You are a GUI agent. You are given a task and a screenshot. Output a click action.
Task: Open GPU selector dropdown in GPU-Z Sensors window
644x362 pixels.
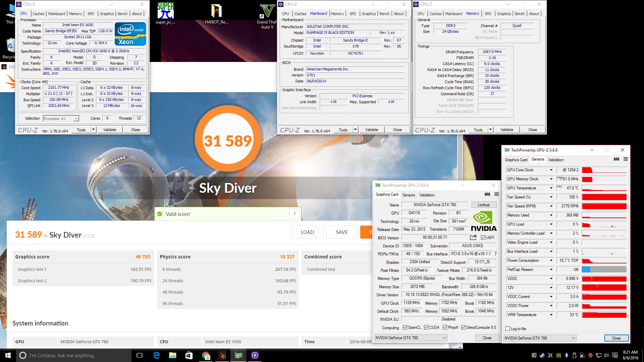[540, 338]
